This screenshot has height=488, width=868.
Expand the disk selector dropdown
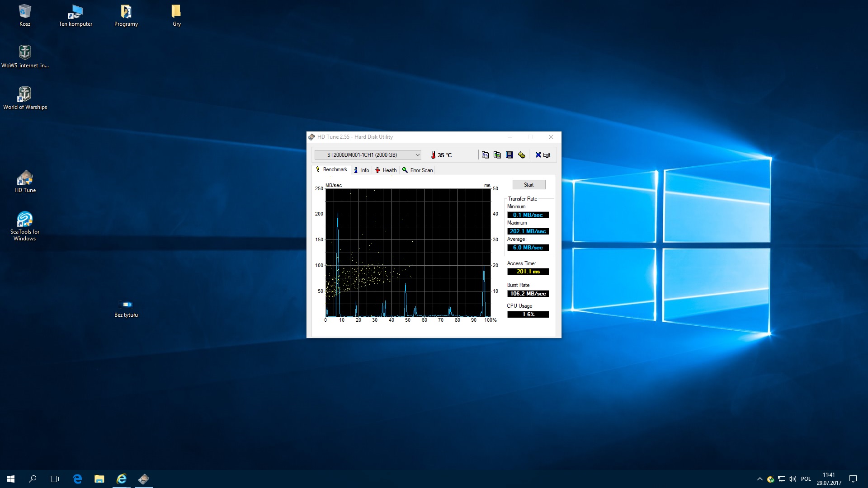tap(417, 155)
